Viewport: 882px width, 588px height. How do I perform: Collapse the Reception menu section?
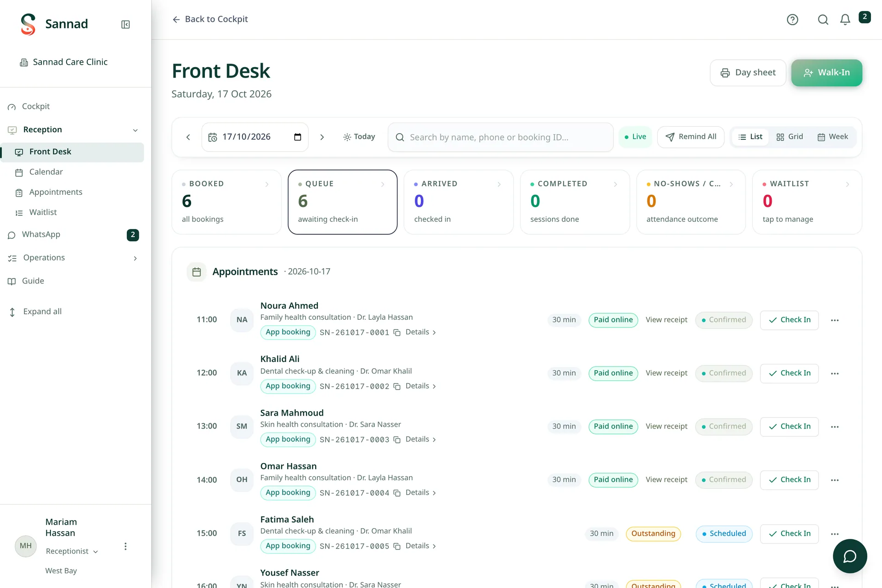[136, 130]
